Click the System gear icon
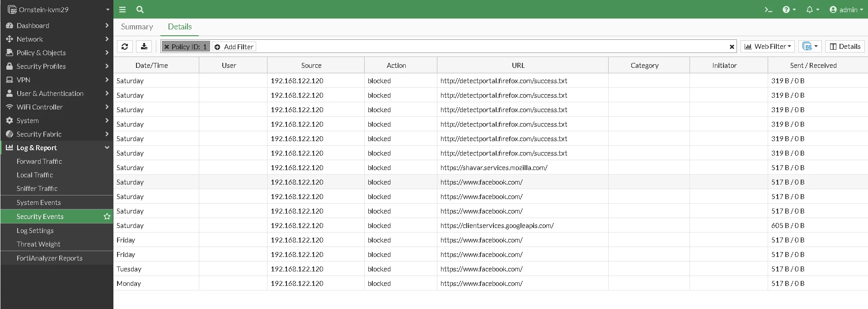This screenshot has width=868, height=309. (x=9, y=121)
